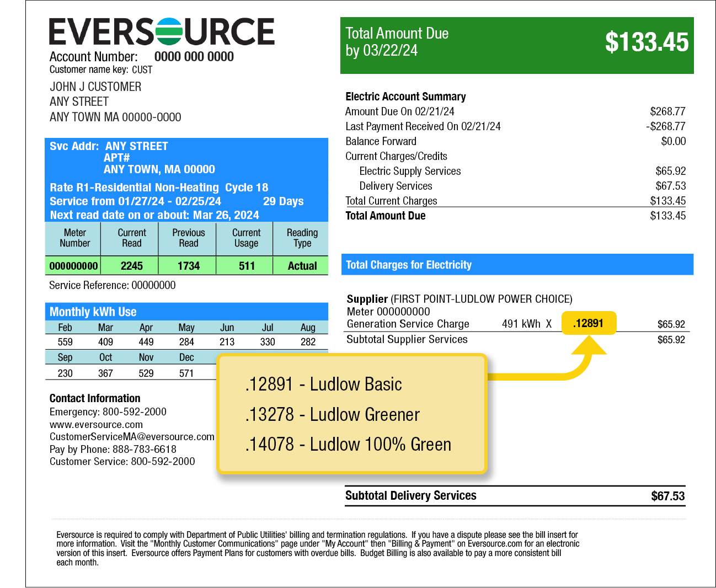Click the 'Electric Account Summary' heading
This screenshot has width=716, height=588.
pyautogui.click(x=405, y=97)
